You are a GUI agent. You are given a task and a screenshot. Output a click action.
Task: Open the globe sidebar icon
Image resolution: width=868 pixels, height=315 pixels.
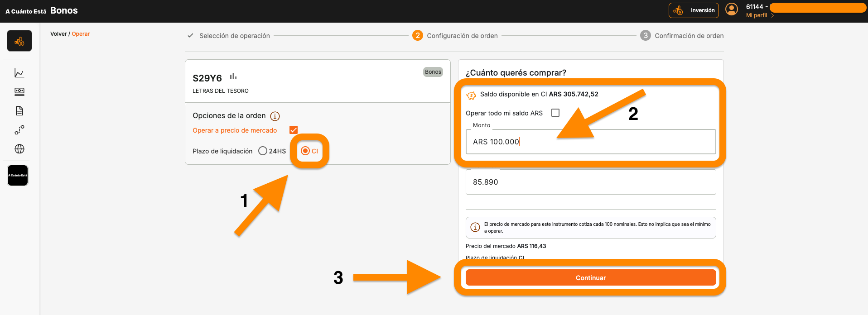[19, 149]
